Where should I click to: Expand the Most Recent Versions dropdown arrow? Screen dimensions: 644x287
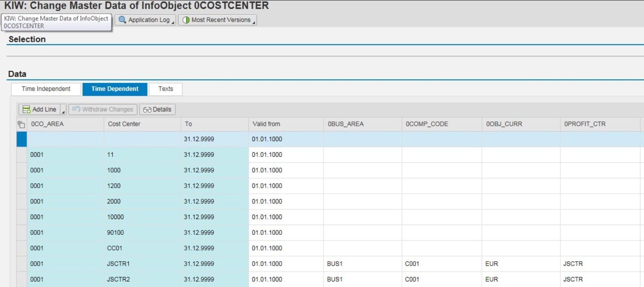tap(254, 21)
